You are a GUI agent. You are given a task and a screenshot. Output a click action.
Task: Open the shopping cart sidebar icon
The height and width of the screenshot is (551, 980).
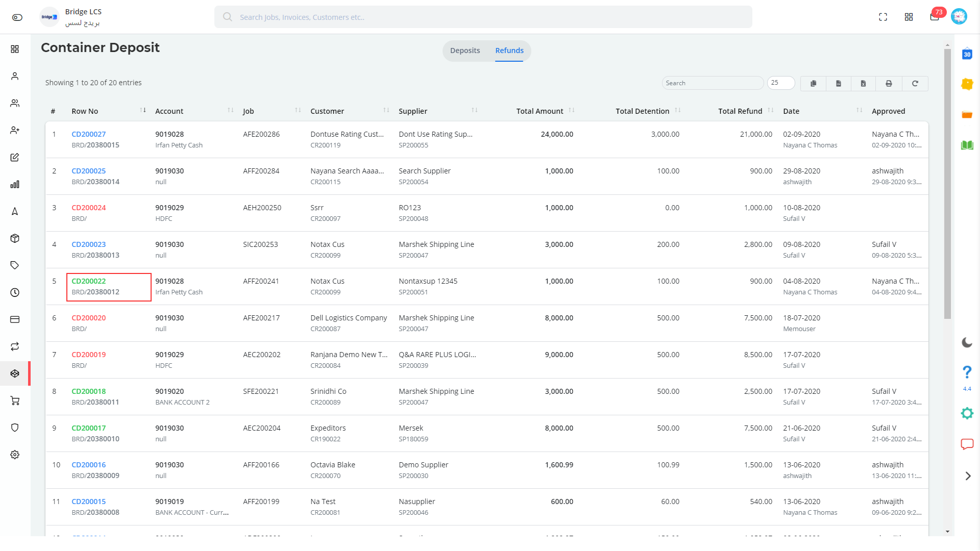click(15, 400)
